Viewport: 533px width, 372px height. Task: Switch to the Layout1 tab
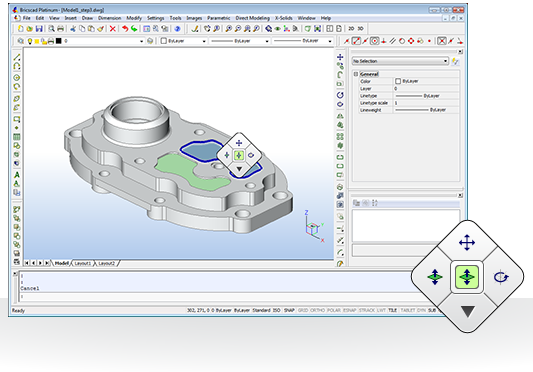pyautogui.click(x=83, y=263)
